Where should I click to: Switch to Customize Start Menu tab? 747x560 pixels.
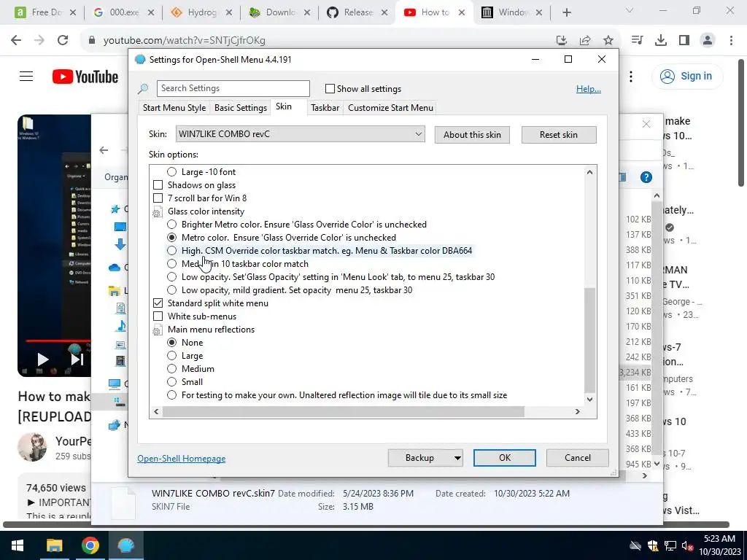coord(391,108)
